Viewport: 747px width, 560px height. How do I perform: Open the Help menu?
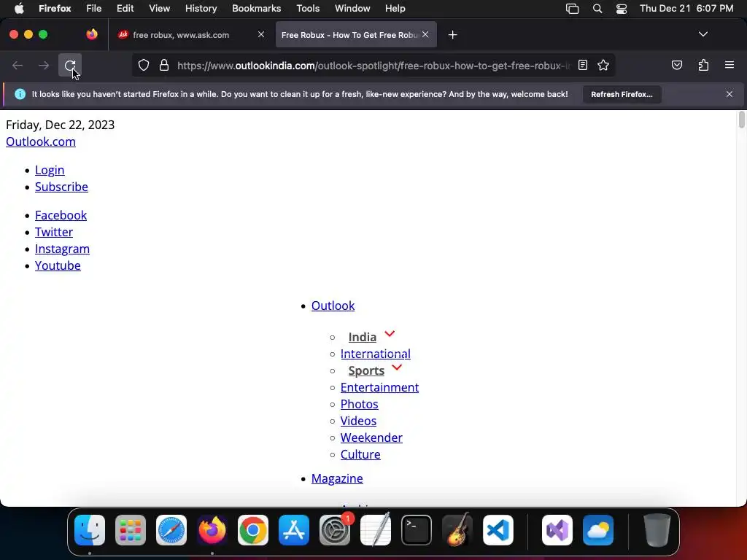point(395,9)
